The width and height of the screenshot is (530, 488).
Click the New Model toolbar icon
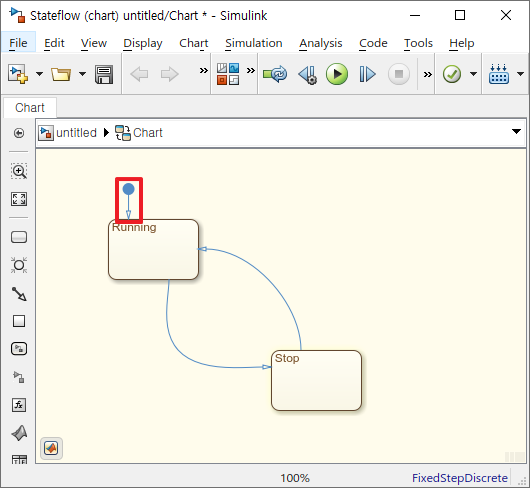pyautogui.click(x=18, y=74)
